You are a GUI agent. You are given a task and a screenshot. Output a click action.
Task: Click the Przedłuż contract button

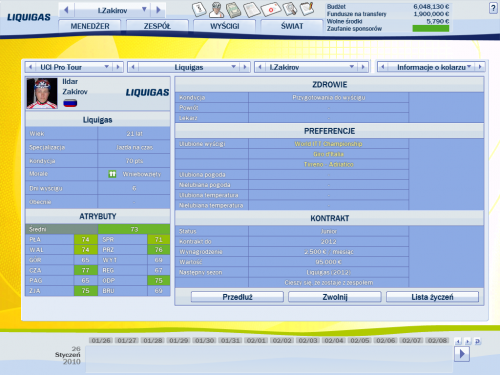pyautogui.click(x=237, y=297)
